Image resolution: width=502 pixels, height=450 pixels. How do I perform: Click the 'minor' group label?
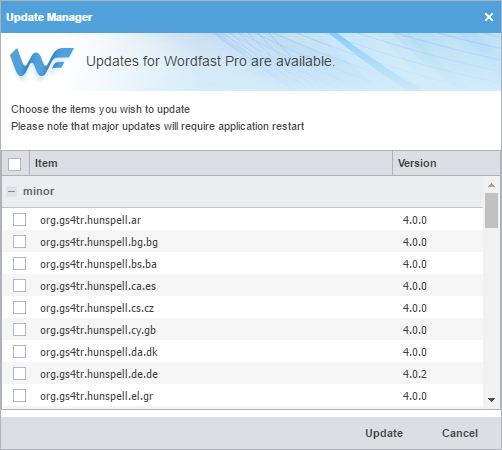click(38, 191)
